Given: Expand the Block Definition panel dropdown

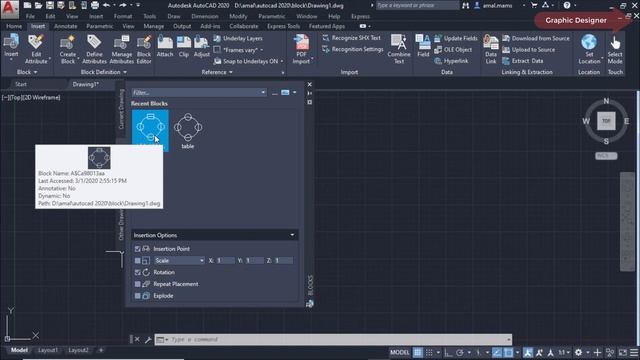Looking at the screenshot, I should [104, 72].
